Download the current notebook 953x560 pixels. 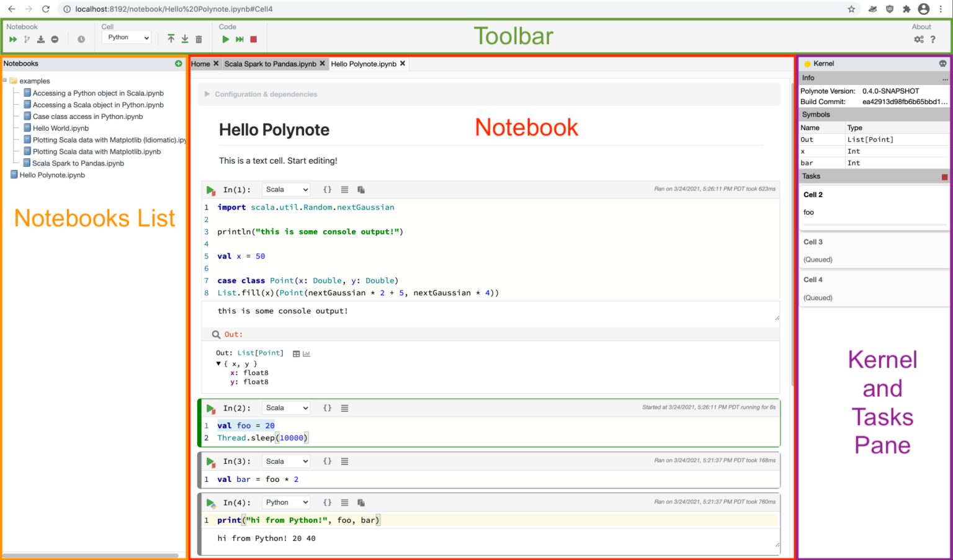pos(40,38)
